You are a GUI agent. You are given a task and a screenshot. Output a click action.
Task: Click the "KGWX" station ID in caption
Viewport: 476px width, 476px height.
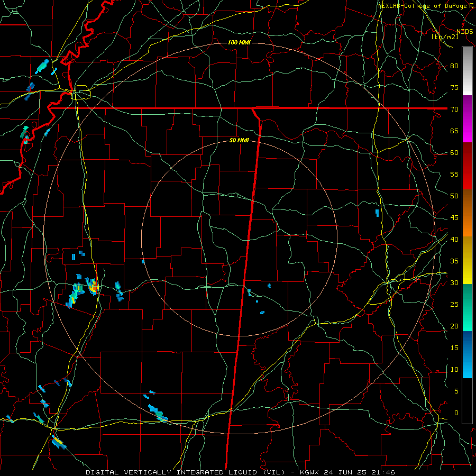click(309, 472)
